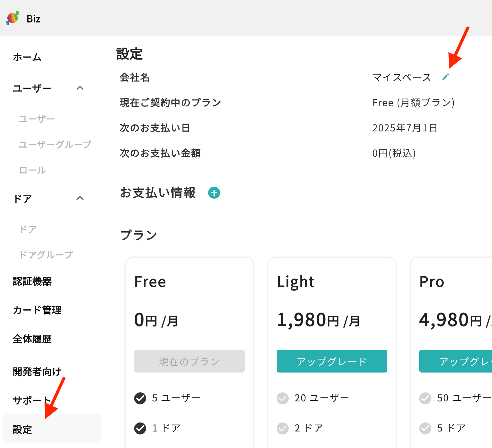The height and width of the screenshot is (448, 492).
Task: Click the gray checkmark beside 20 ユーザー
Action: coord(283,398)
